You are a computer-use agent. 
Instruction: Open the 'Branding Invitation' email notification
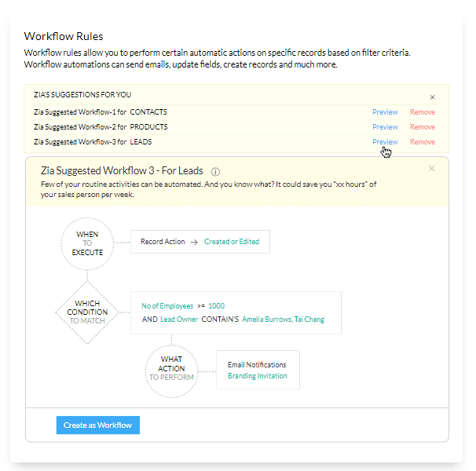258,376
